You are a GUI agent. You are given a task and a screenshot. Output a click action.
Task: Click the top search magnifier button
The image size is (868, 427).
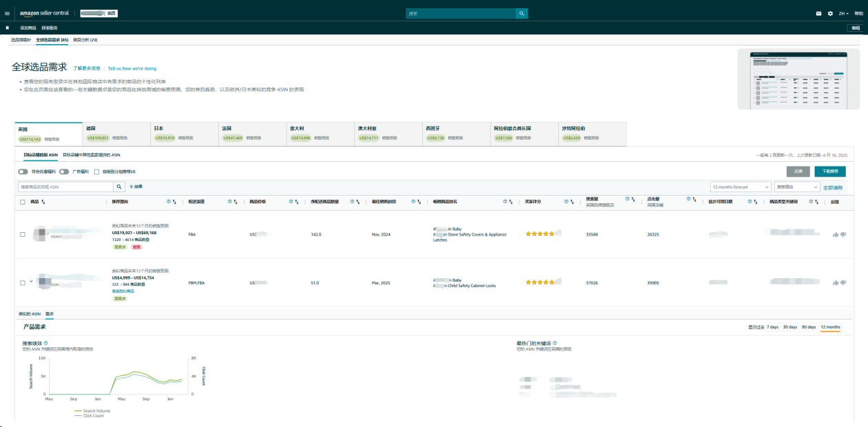point(521,13)
